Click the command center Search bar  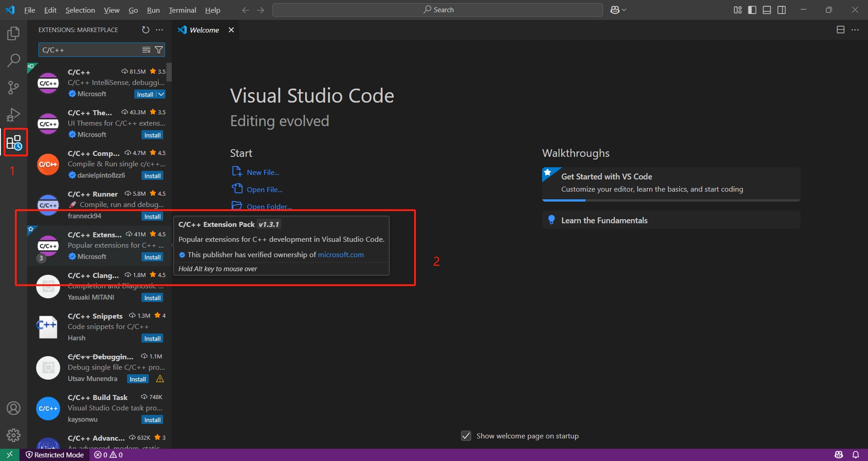coord(437,10)
